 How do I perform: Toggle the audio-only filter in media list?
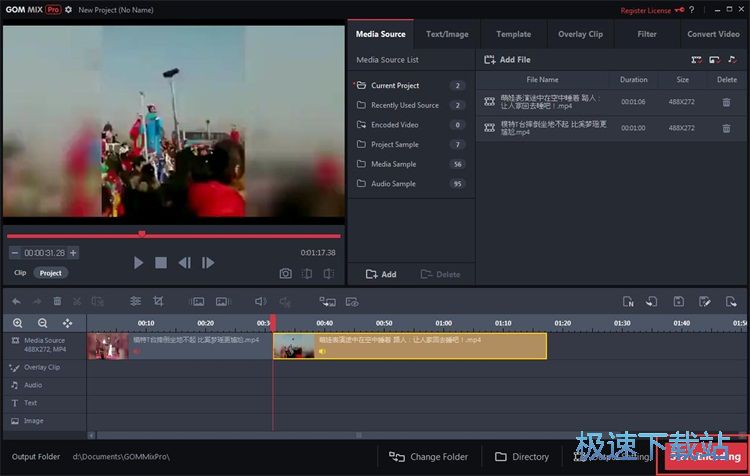732,60
